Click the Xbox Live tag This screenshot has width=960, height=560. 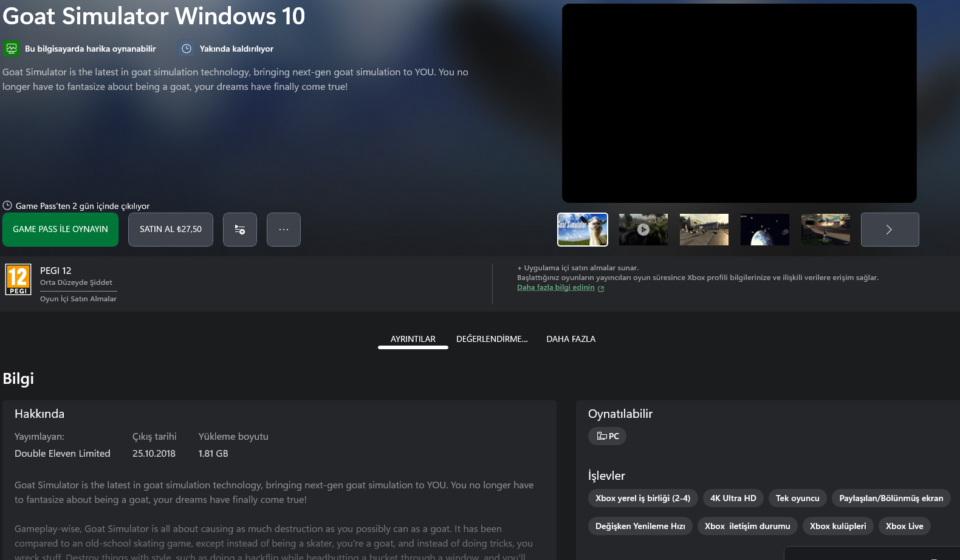905,526
